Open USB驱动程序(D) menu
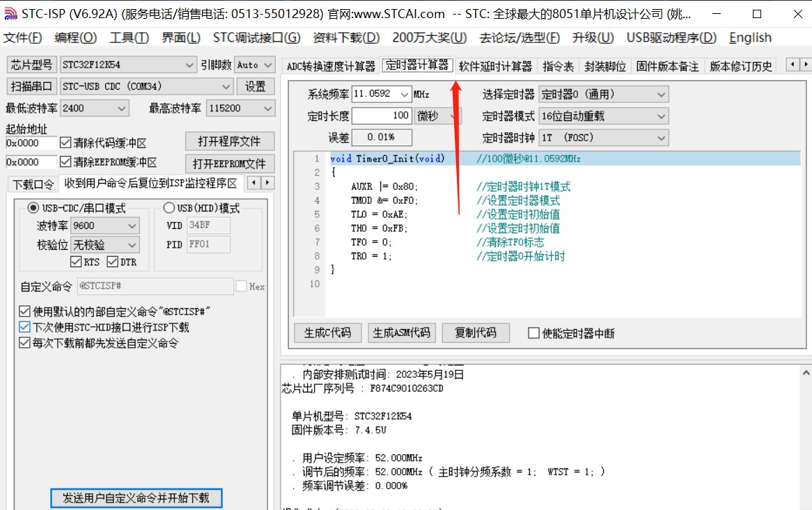The height and width of the screenshot is (510, 812). [671, 38]
